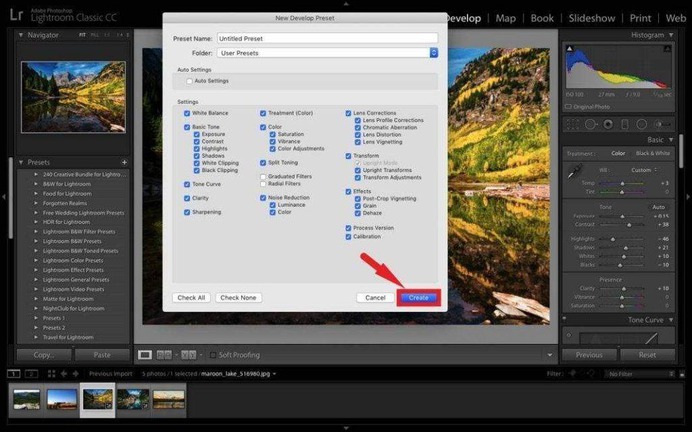692x432 pixels.
Task: Uncheck the Lens Corrections checkbox
Action: tap(348, 113)
